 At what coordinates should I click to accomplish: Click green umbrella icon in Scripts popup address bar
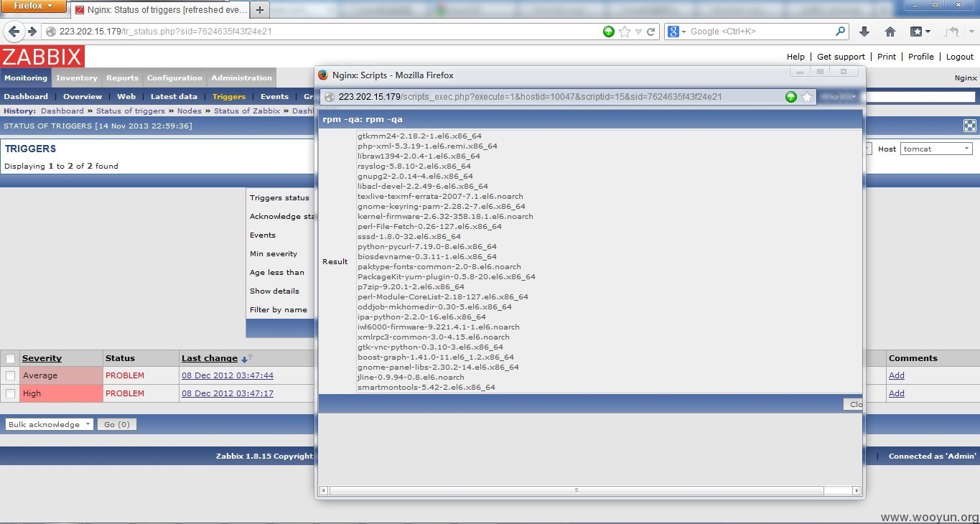(x=791, y=97)
